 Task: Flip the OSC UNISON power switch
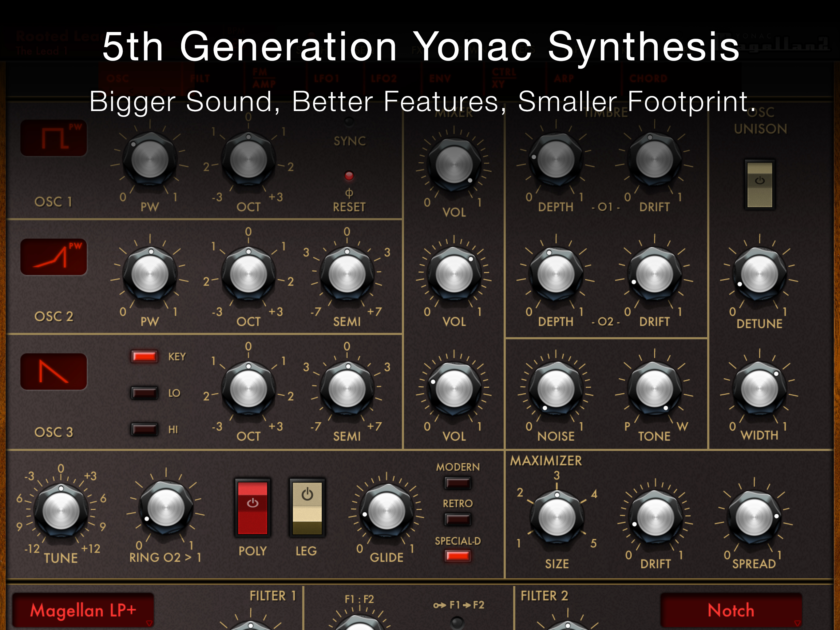click(x=759, y=185)
